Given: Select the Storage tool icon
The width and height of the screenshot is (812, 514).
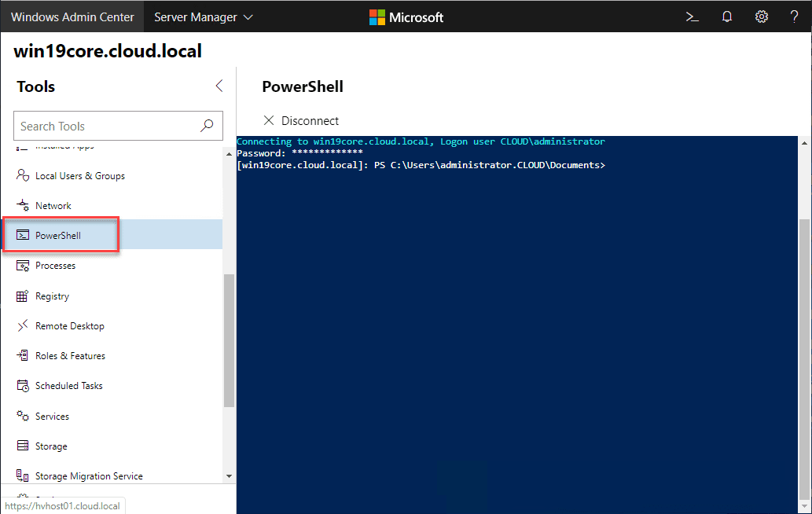Looking at the screenshot, I should (x=22, y=446).
